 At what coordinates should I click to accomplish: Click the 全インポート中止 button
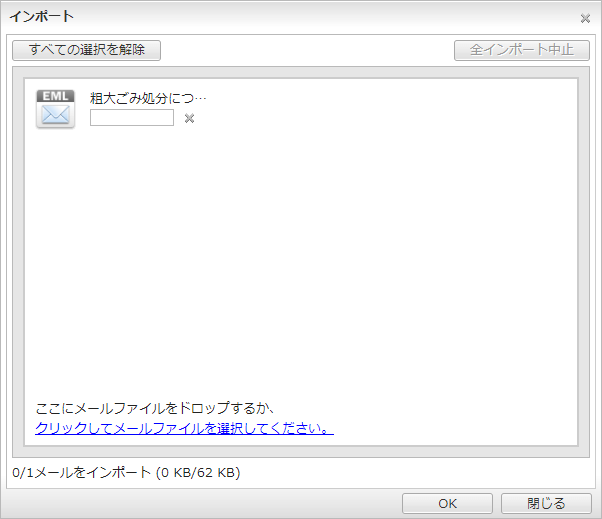tap(522, 50)
